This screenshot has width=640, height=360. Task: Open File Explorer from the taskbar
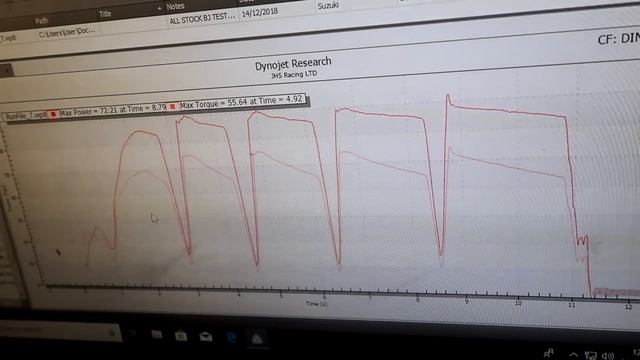tap(157, 335)
